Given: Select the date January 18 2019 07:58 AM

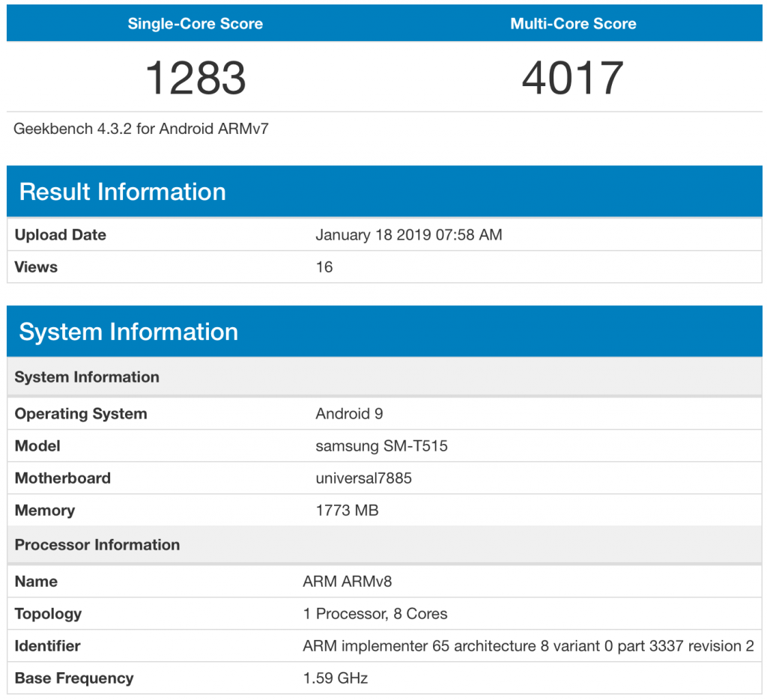Looking at the screenshot, I should 409,234.
